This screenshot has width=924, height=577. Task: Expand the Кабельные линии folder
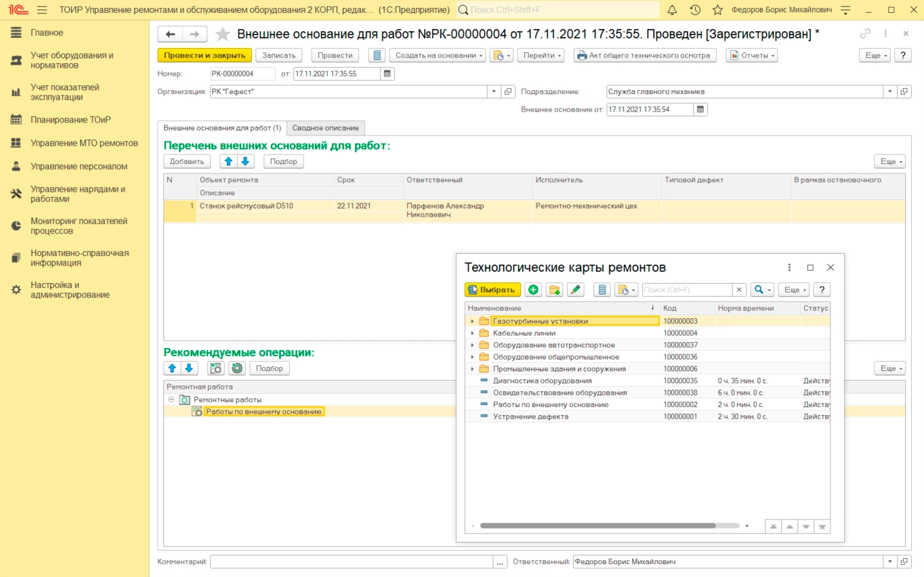472,333
